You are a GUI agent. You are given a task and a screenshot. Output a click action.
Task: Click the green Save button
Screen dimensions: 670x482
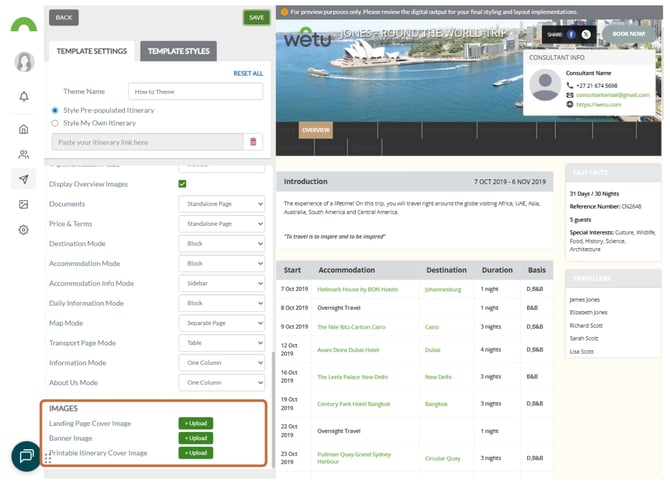(x=256, y=18)
